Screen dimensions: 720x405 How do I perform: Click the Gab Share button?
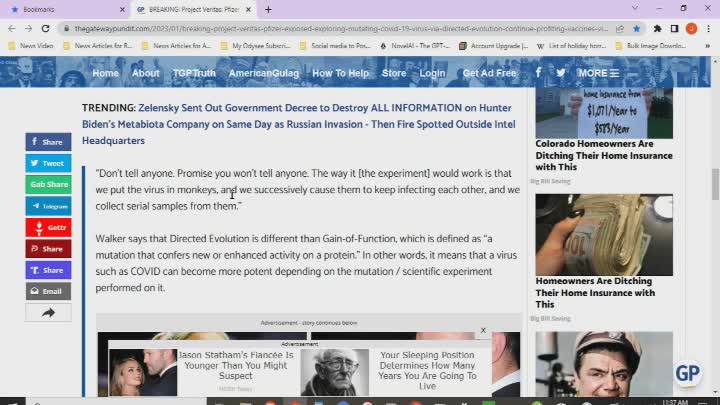[x=48, y=184]
